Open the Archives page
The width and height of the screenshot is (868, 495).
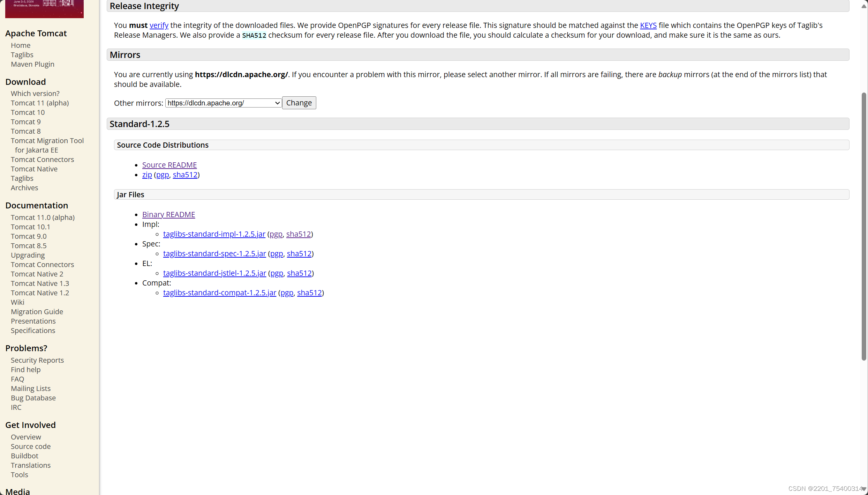point(24,187)
